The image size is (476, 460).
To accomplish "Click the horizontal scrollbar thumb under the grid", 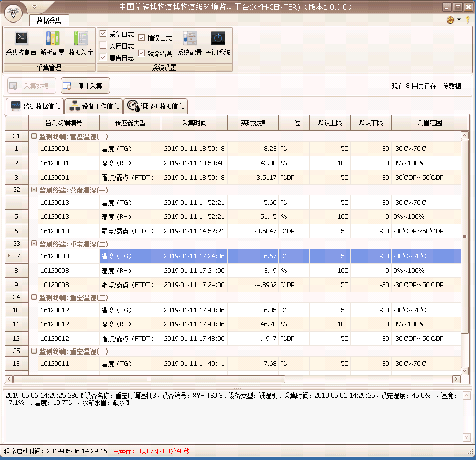I will (x=148, y=379).
